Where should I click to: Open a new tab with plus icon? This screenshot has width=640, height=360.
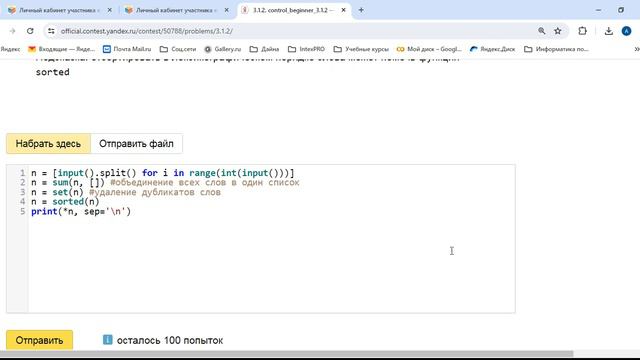tap(361, 10)
